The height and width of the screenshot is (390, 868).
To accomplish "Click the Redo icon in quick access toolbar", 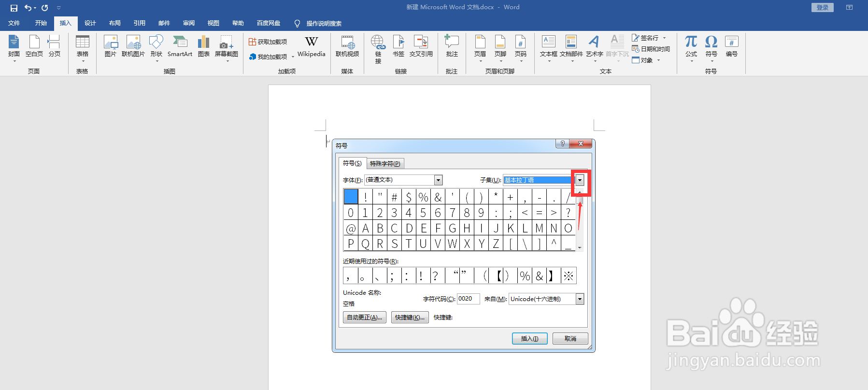I will click(x=45, y=8).
